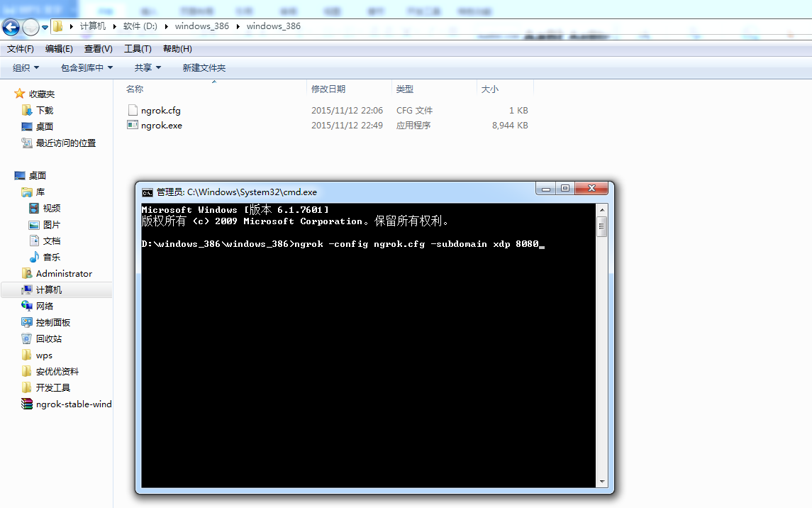The width and height of the screenshot is (812, 508).
Task: Click 软件 (D:) in the address breadcrumb
Action: [140, 26]
